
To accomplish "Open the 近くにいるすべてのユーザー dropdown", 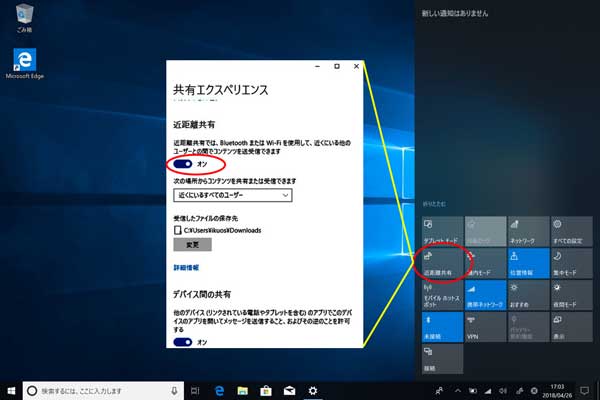I will [x=233, y=195].
